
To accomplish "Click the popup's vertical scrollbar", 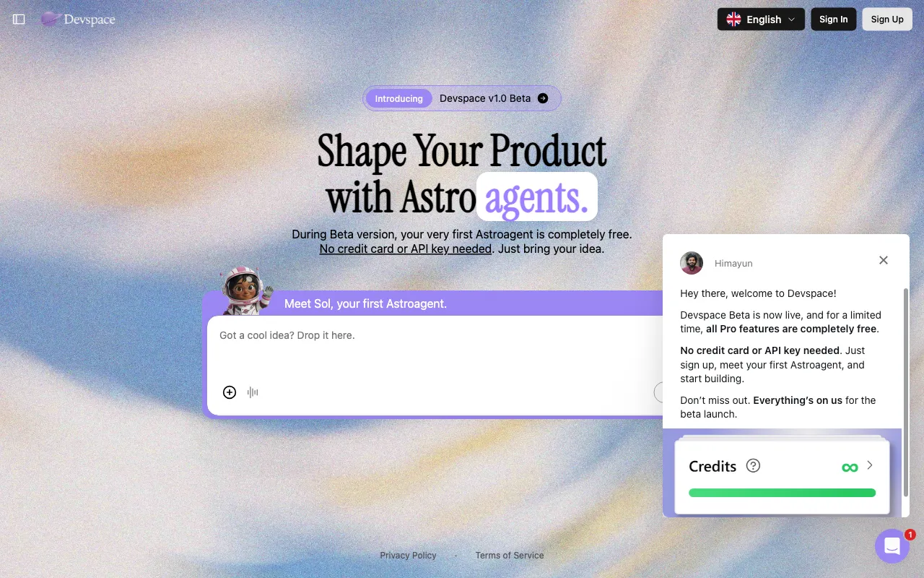I will (x=906, y=392).
